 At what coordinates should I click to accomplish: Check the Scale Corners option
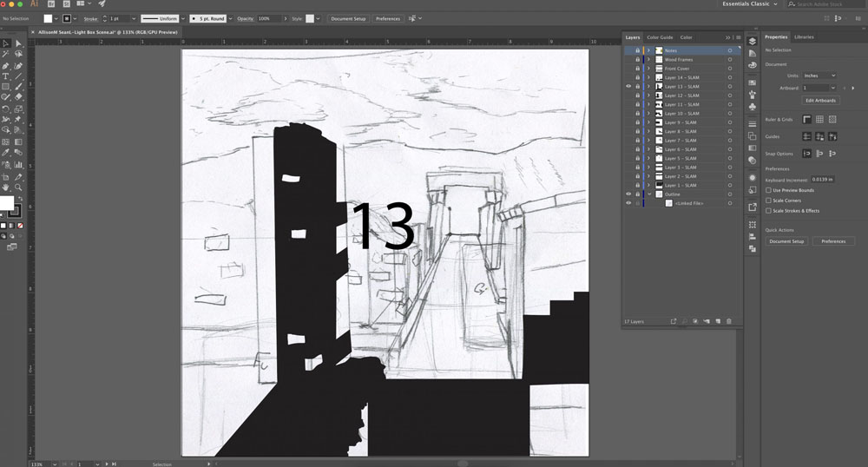[x=768, y=201]
